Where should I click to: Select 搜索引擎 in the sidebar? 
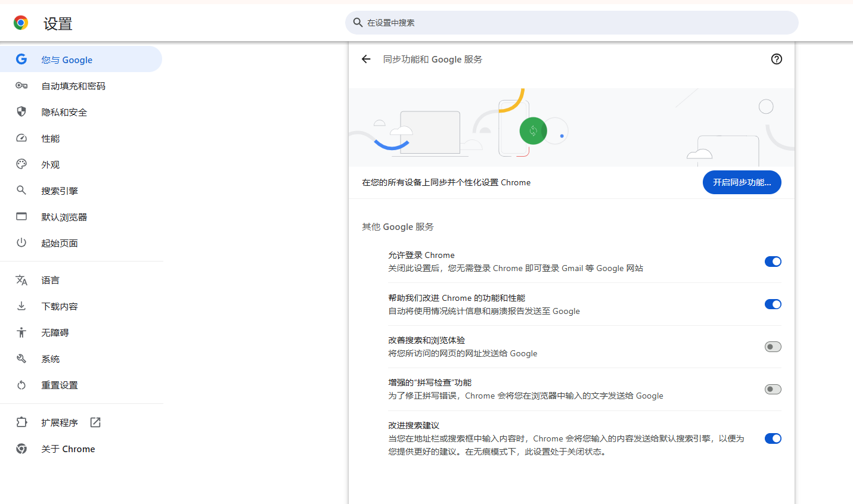coord(81,191)
